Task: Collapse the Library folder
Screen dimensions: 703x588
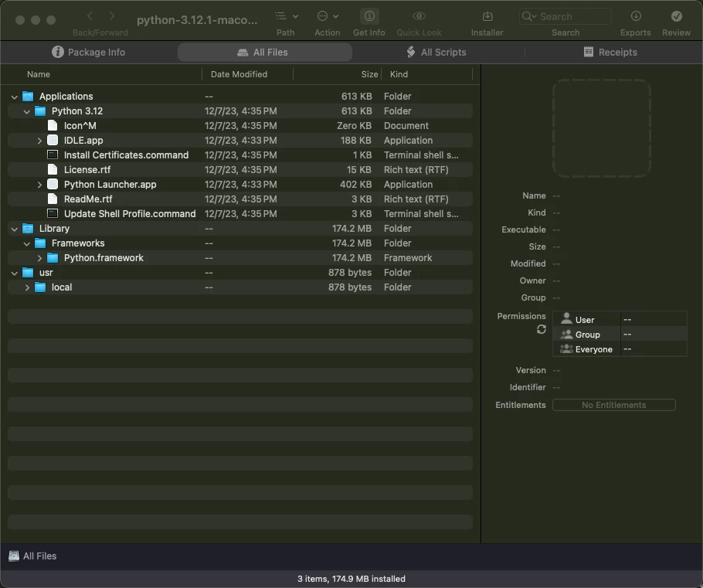Action: click(x=15, y=229)
